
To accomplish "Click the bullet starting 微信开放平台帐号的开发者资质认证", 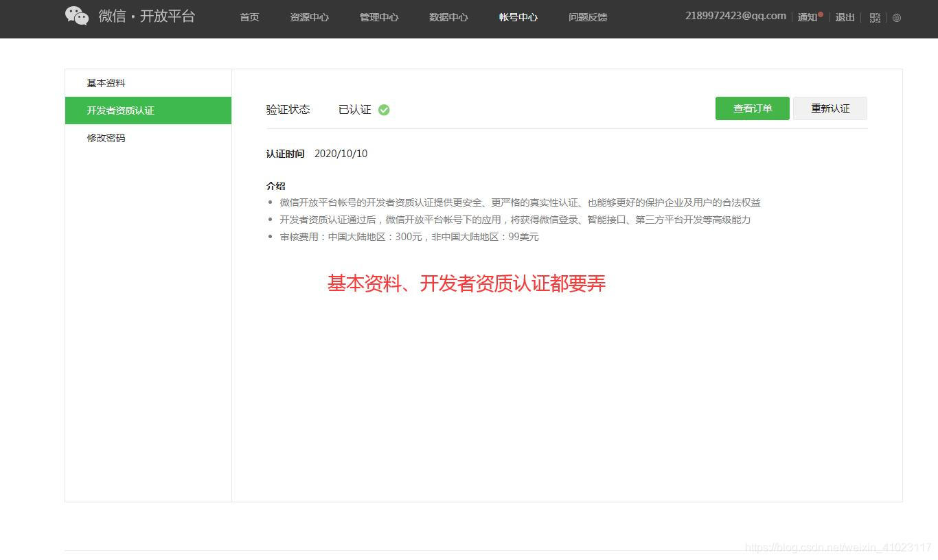I will click(x=520, y=202).
